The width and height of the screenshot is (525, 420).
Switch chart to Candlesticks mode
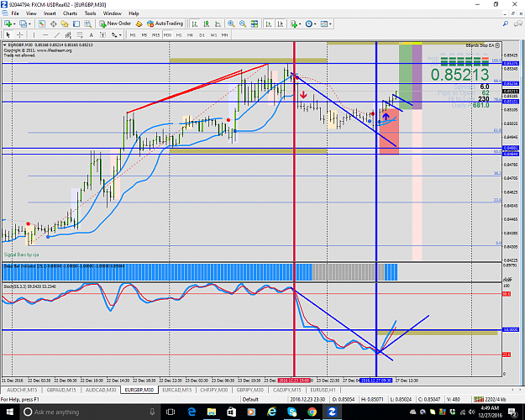(x=207, y=24)
